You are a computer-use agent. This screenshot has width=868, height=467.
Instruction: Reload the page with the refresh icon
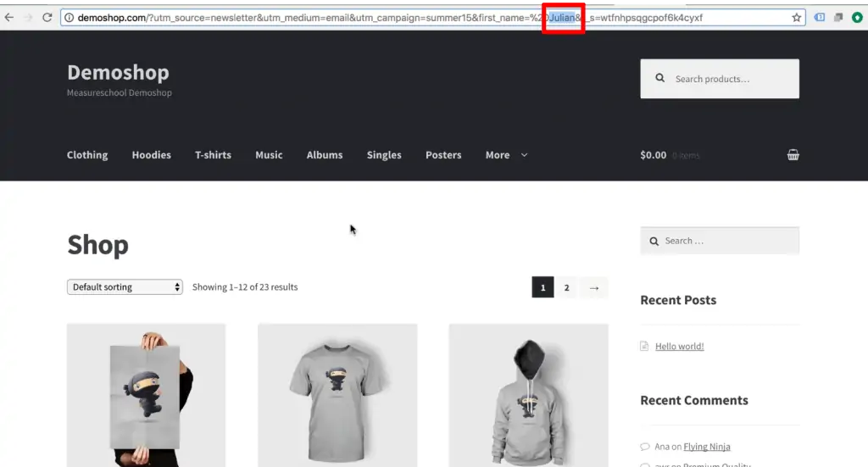click(x=47, y=17)
